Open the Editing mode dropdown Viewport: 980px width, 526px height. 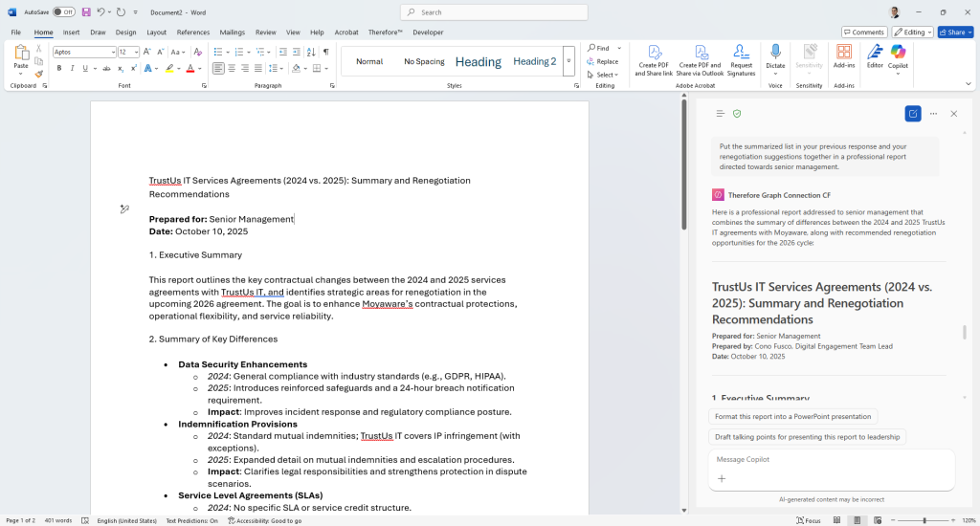click(914, 32)
